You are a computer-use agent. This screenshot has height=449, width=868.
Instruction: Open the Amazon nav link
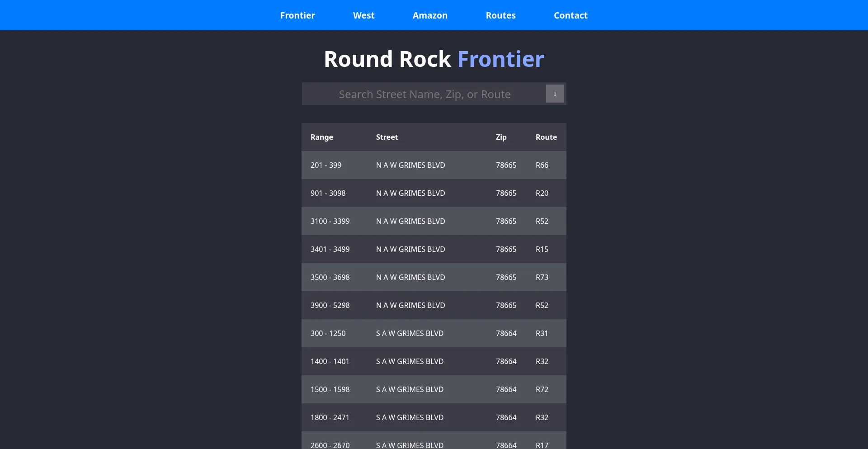click(x=430, y=15)
